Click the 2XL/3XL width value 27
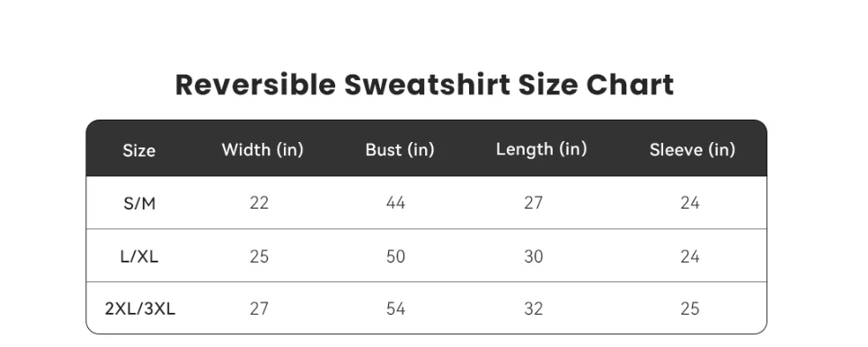The height and width of the screenshot is (347, 868). pyautogui.click(x=259, y=308)
